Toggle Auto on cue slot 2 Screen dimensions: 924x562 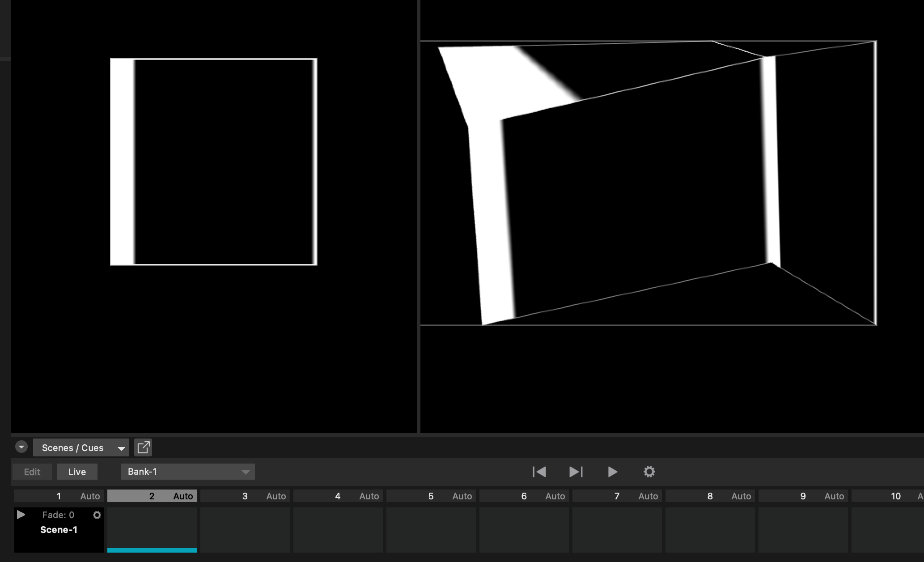(183, 496)
